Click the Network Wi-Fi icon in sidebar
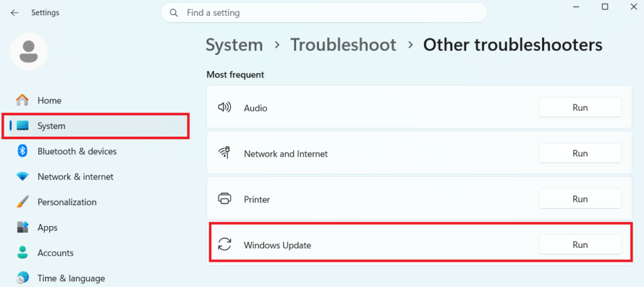644x287 pixels. coord(22,177)
